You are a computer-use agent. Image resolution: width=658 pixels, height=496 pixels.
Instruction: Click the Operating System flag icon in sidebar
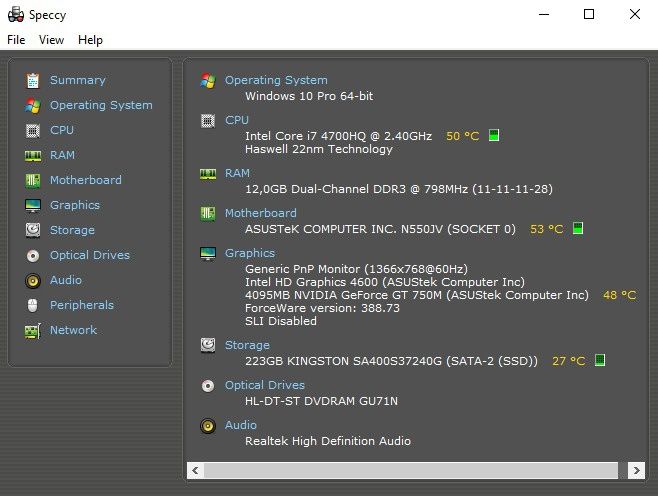click(x=33, y=105)
